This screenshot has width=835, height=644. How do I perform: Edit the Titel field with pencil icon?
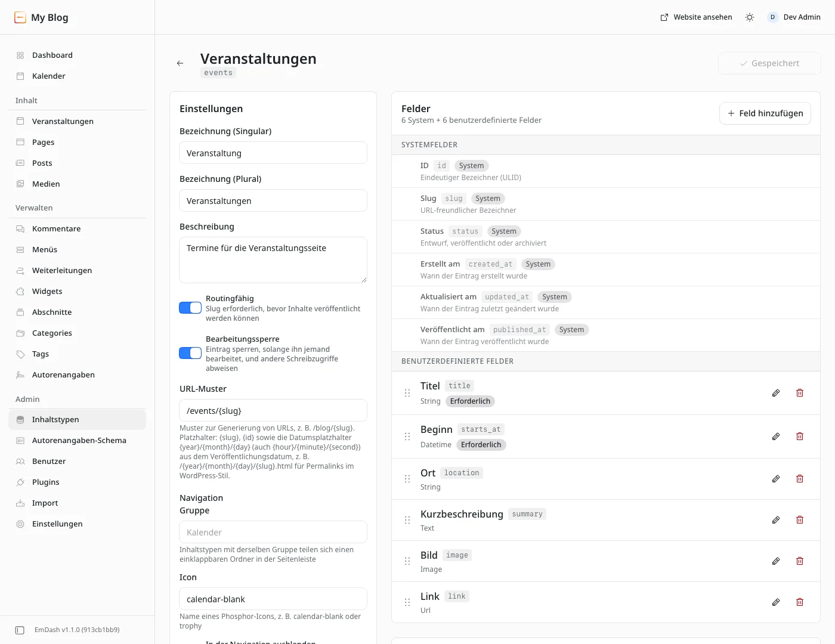click(x=776, y=393)
